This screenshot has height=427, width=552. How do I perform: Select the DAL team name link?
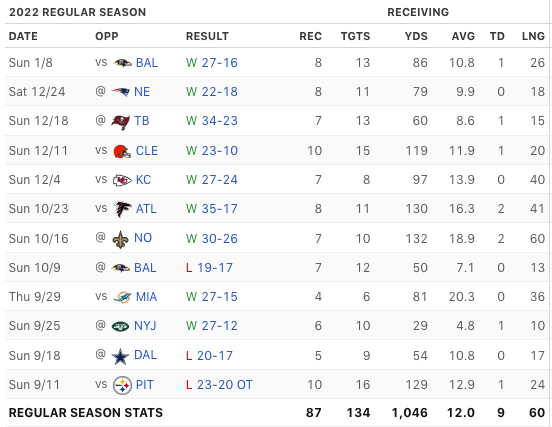(x=145, y=355)
